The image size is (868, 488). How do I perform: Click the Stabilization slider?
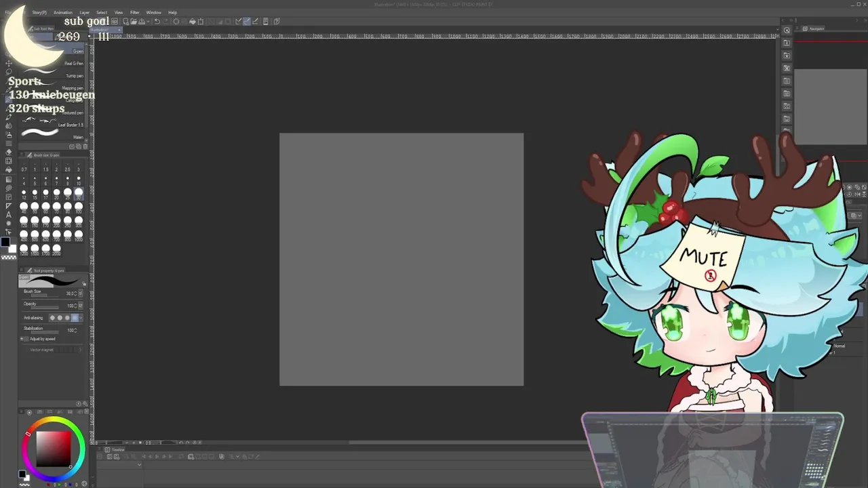click(x=44, y=332)
